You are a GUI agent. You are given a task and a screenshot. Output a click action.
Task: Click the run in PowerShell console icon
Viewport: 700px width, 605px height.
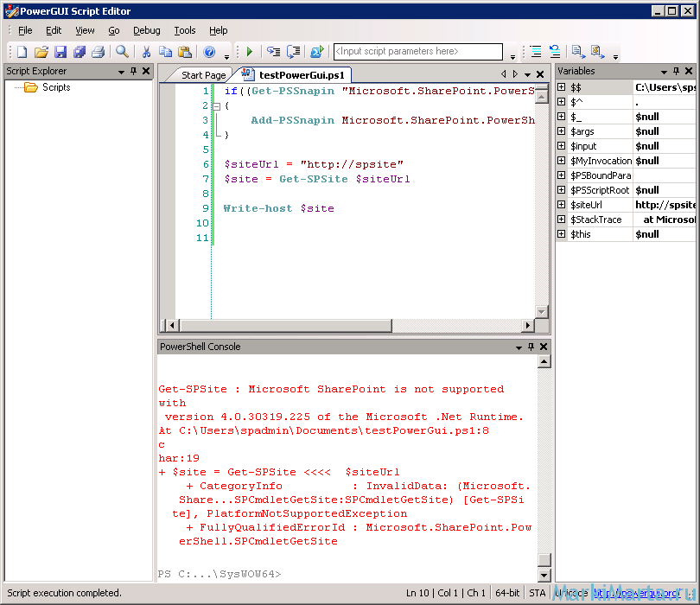(317, 52)
